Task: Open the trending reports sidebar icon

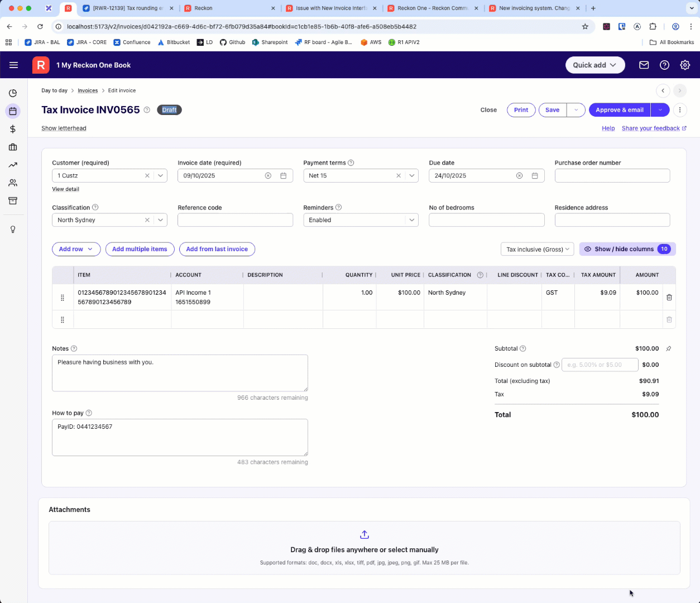Action: pos(13,165)
